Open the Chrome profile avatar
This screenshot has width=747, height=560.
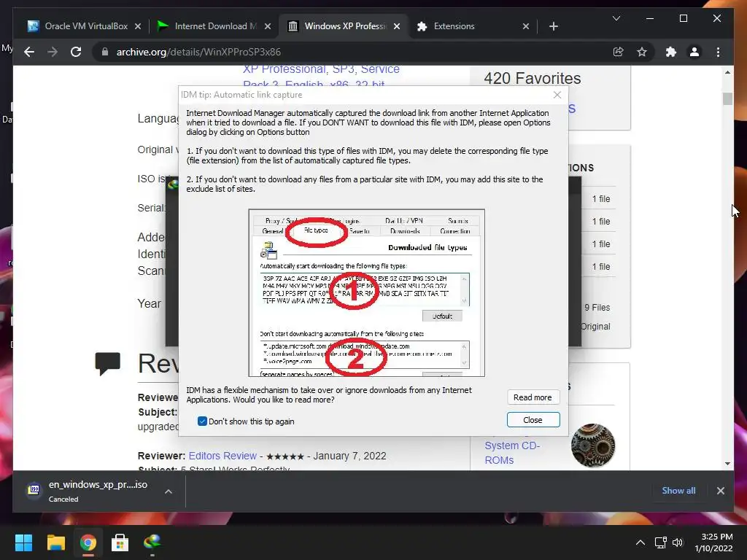click(694, 52)
